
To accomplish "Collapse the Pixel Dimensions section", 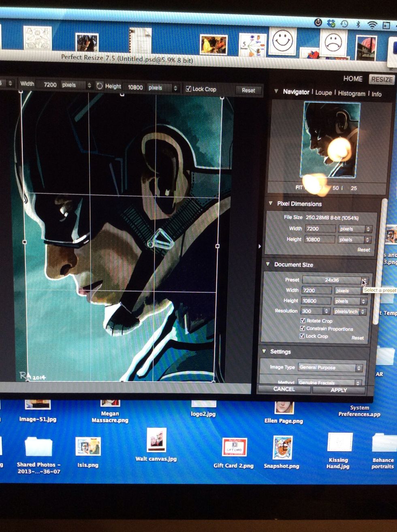I will click(270, 203).
